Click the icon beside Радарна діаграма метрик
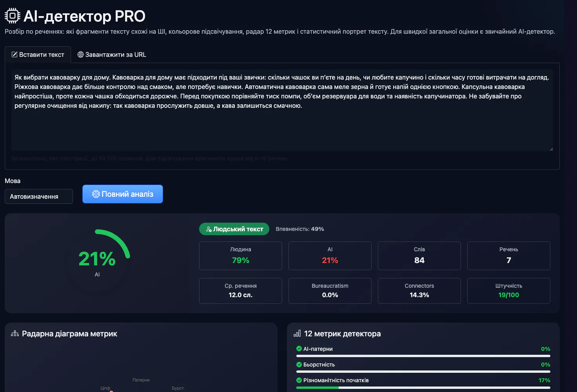577x392 pixels. click(x=15, y=334)
